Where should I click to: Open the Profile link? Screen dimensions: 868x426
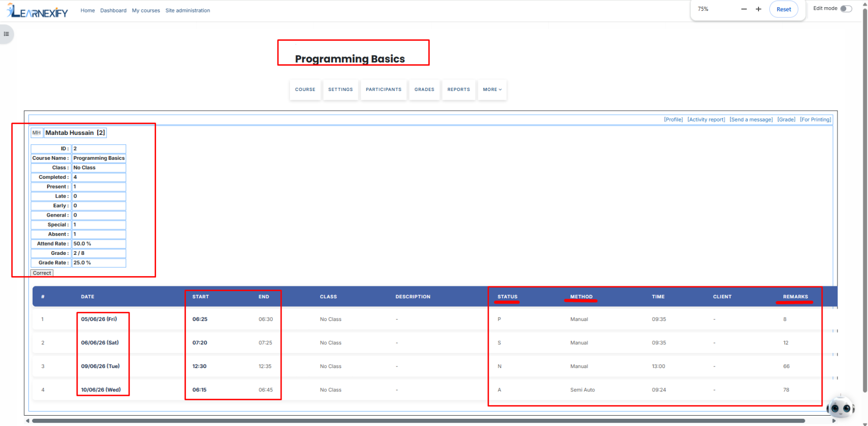click(x=673, y=119)
